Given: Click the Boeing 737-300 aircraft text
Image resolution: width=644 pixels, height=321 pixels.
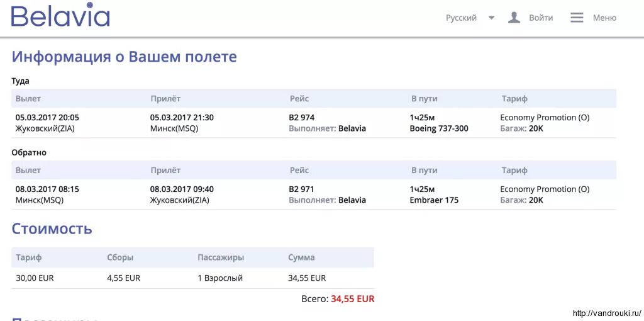Looking at the screenshot, I should 439,128.
